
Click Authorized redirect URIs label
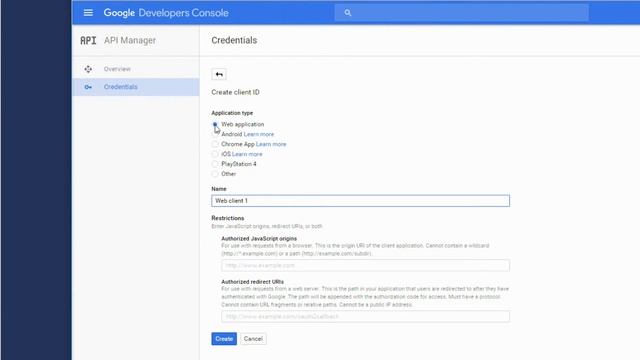pyautogui.click(x=253, y=282)
